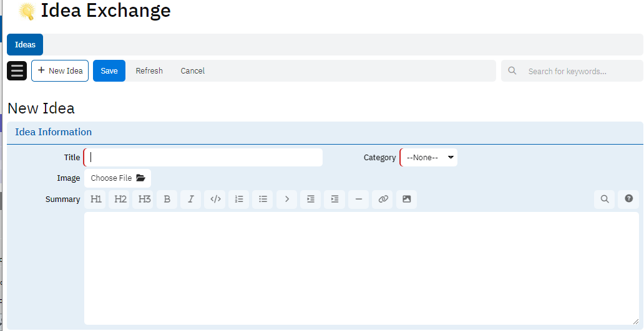Insert horizontal rule in Summary
The image size is (644, 331).
point(359,199)
